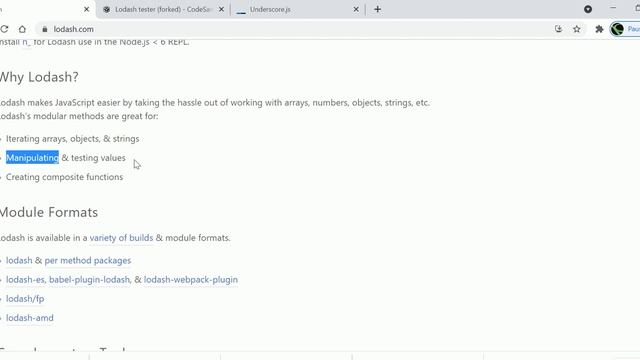The image size is (640, 360).
Task: Bookmark this page with the star
Action: point(576,29)
